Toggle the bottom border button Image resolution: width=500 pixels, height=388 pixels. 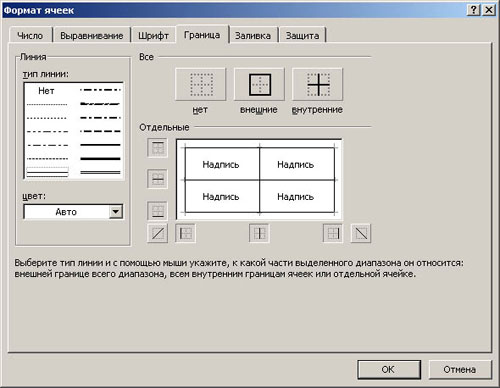coord(157,211)
